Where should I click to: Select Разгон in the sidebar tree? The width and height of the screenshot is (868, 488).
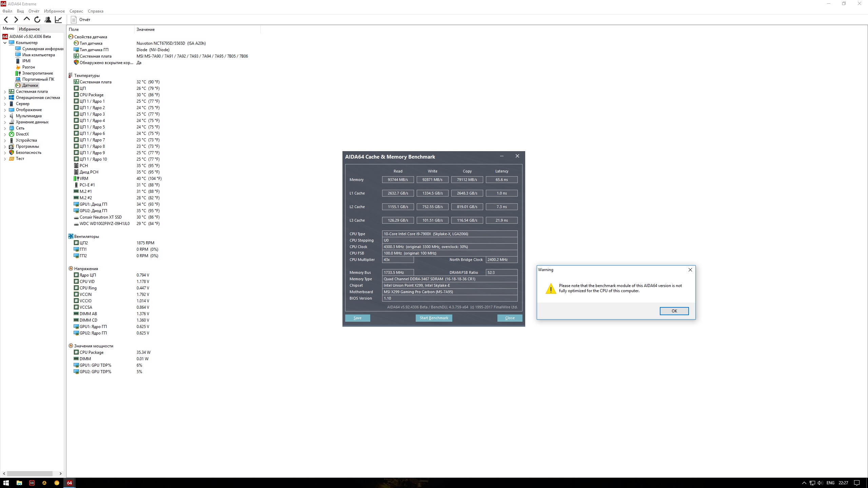(x=28, y=67)
